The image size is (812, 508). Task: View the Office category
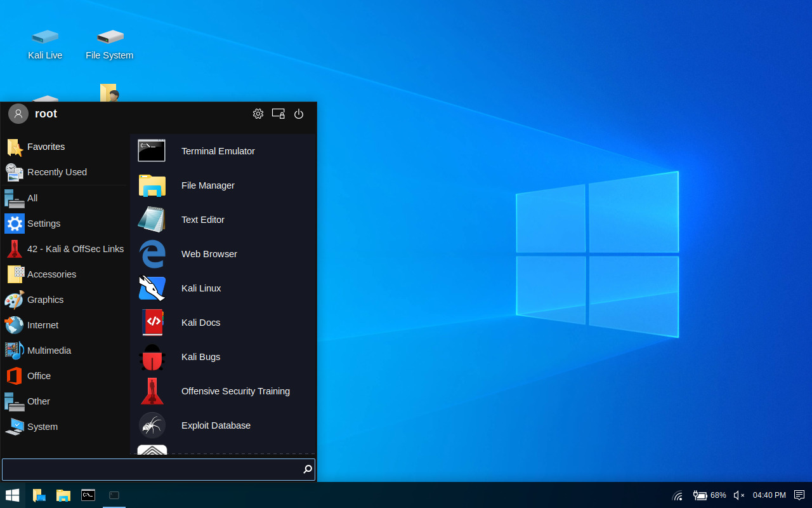(x=39, y=376)
